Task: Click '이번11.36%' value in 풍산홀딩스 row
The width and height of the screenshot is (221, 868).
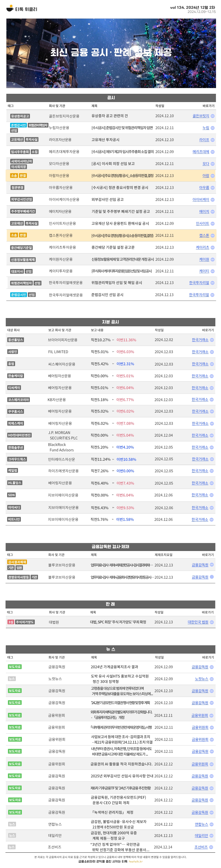Action: pos(126,340)
